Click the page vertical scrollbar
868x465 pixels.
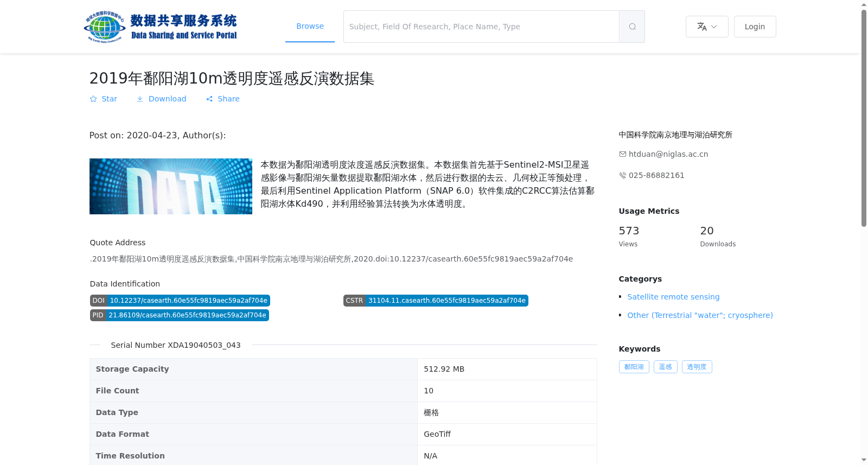click(x=864, y=119)
